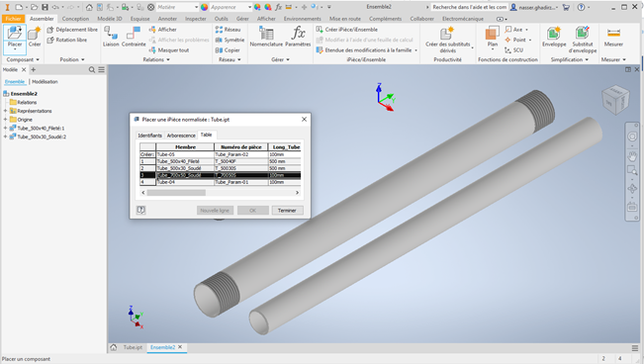Click the Home icon in quick access toolbar

89,7
